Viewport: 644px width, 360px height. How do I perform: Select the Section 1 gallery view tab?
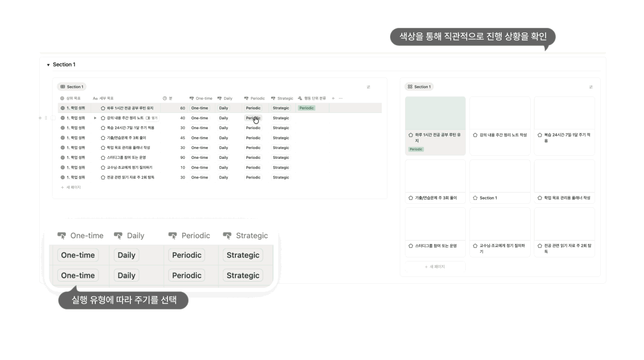click(419, 87)
